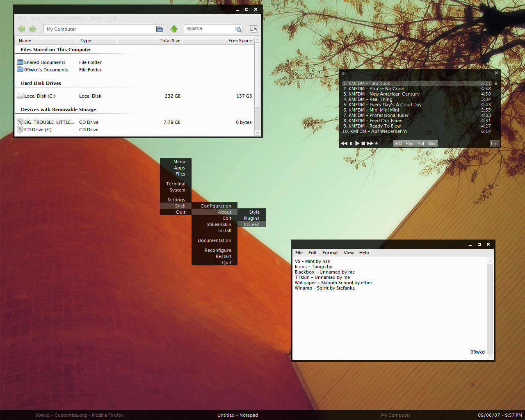This screenshot has width=525, height=420.
Task: Choose Plugins in the About submenu
Action: coord(251,218)
